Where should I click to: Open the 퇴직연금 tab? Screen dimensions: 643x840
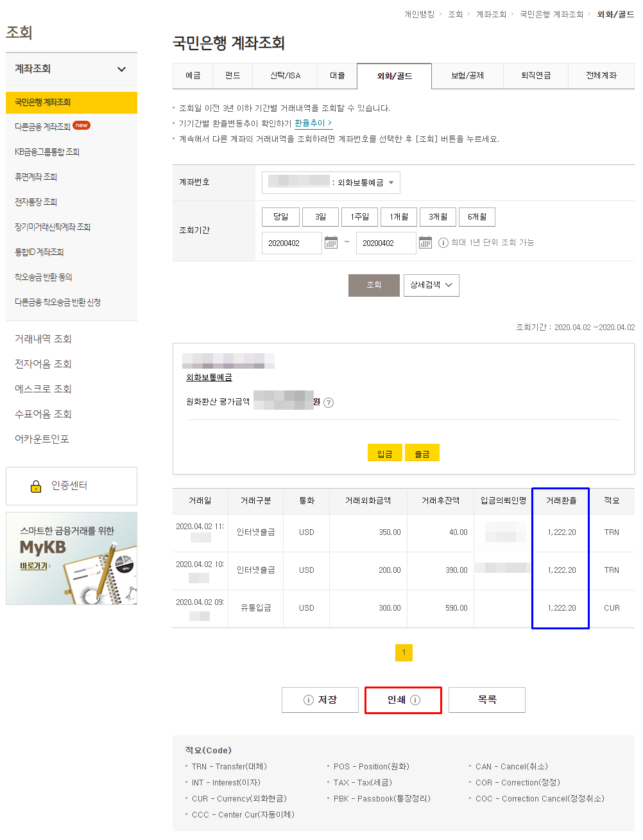536,76
